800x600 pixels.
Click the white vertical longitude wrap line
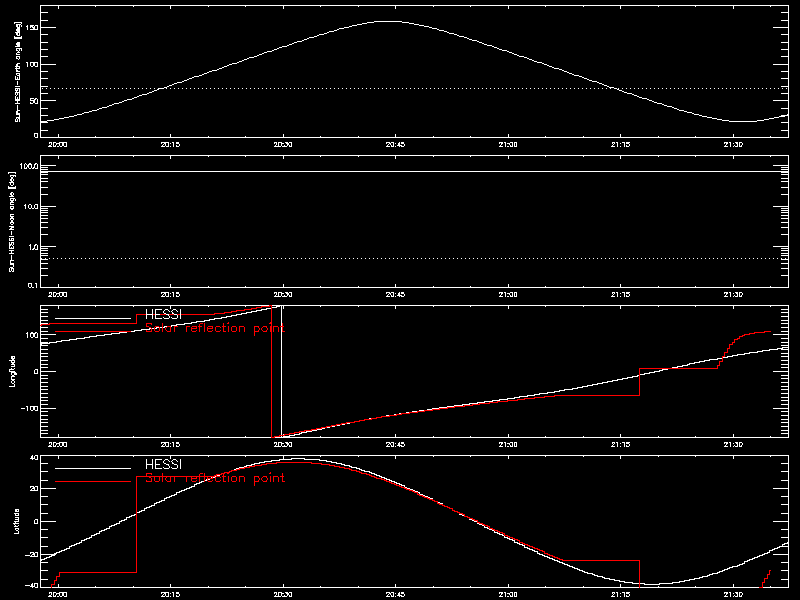(x=282, y=371)
